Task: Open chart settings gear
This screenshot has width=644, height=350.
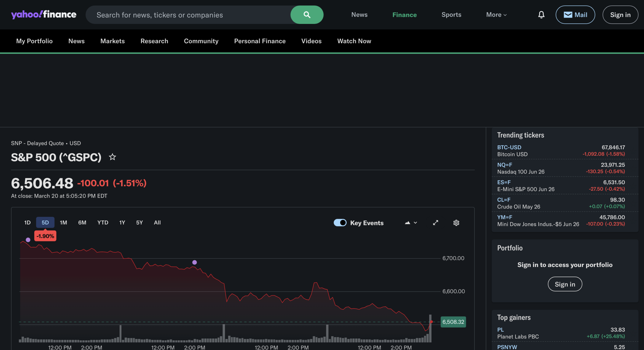Action: tap(456, 223)
